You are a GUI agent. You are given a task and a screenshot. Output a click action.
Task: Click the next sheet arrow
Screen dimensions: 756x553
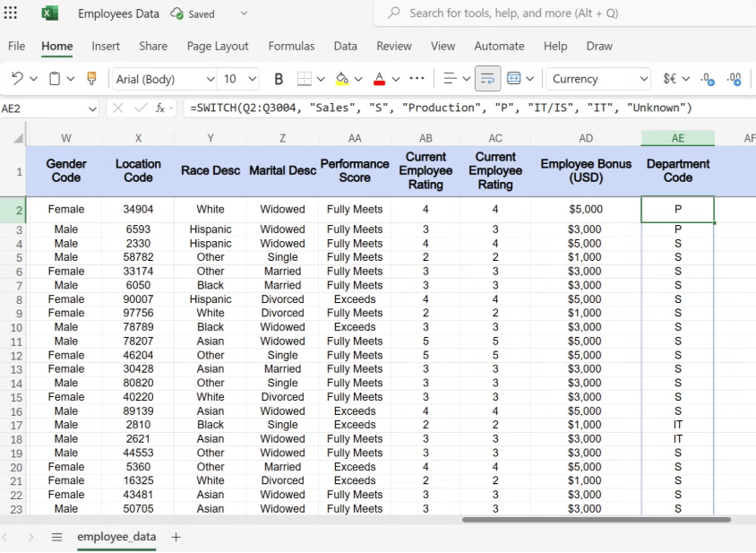tap(30, 537)
